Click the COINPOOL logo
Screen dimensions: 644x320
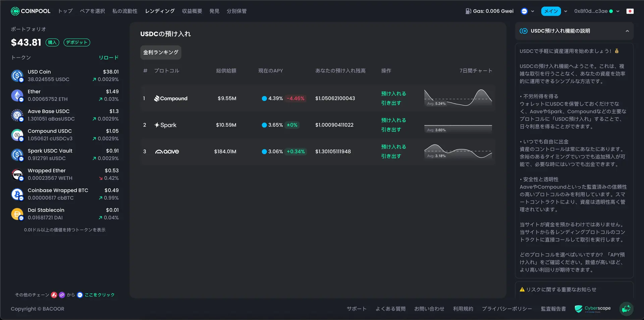point(31,11)
